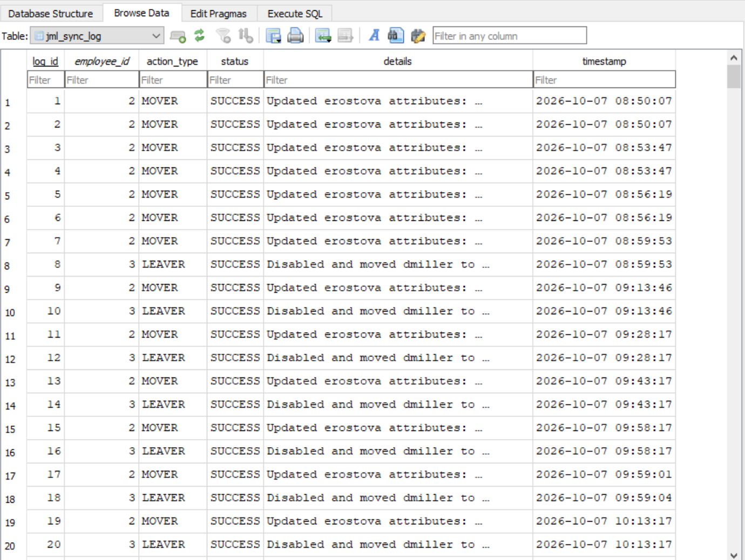745x560 pixels.
Task: Click the employee_id filter field
Action: tap(102, 80)
